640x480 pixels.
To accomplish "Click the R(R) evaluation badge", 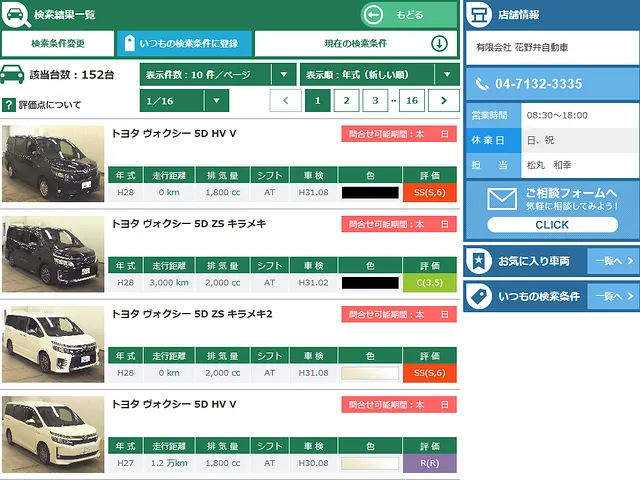I will 429,463.
